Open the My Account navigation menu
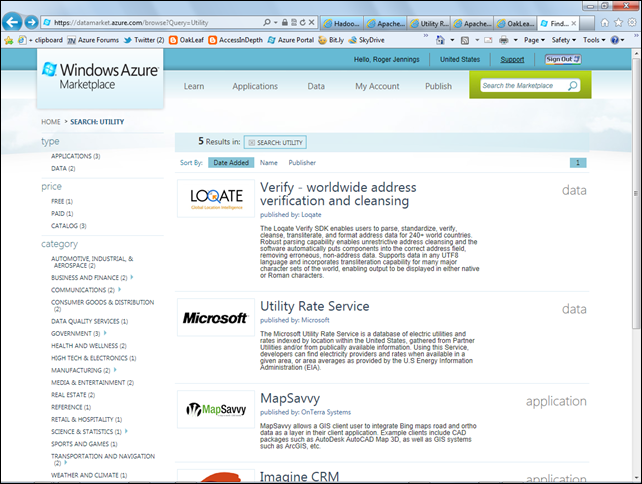The image size is (642, 484). tap(377, 86)
